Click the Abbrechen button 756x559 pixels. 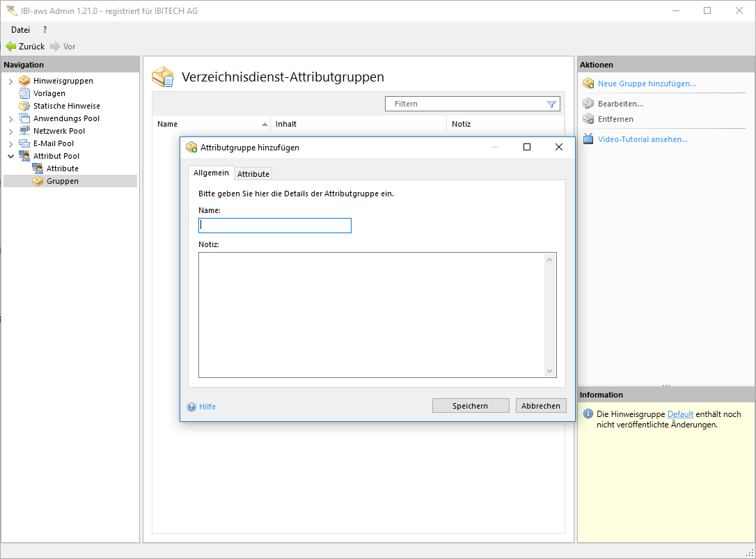click(x=541, y=406)
